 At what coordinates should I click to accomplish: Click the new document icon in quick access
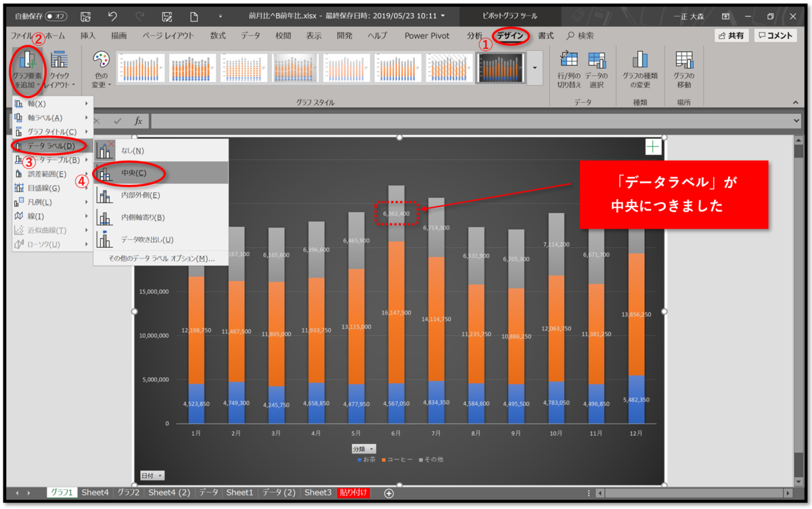pos(194,16)
